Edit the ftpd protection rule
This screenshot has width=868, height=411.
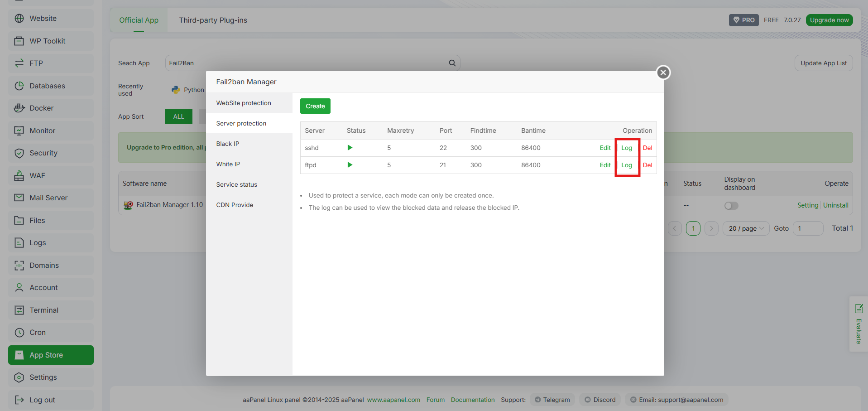605,165
